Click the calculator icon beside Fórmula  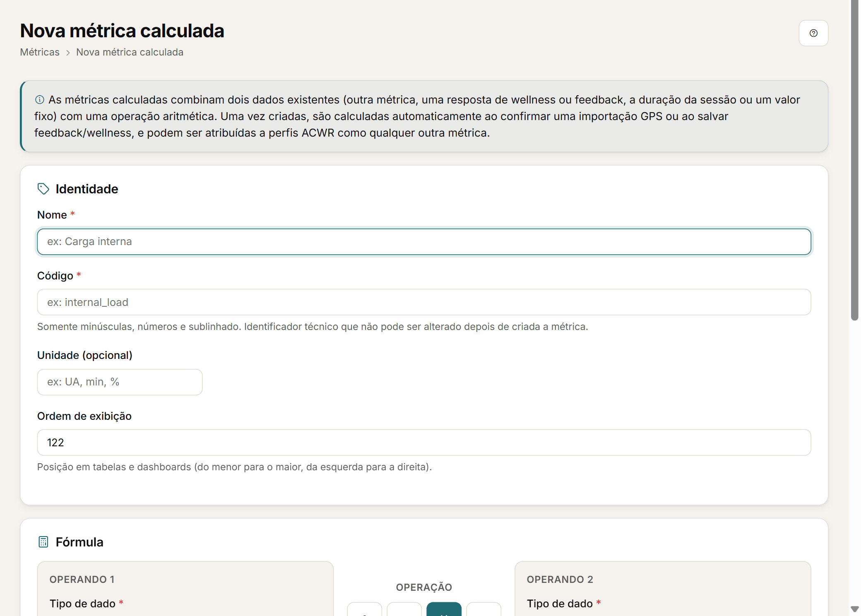pos(43,542)
